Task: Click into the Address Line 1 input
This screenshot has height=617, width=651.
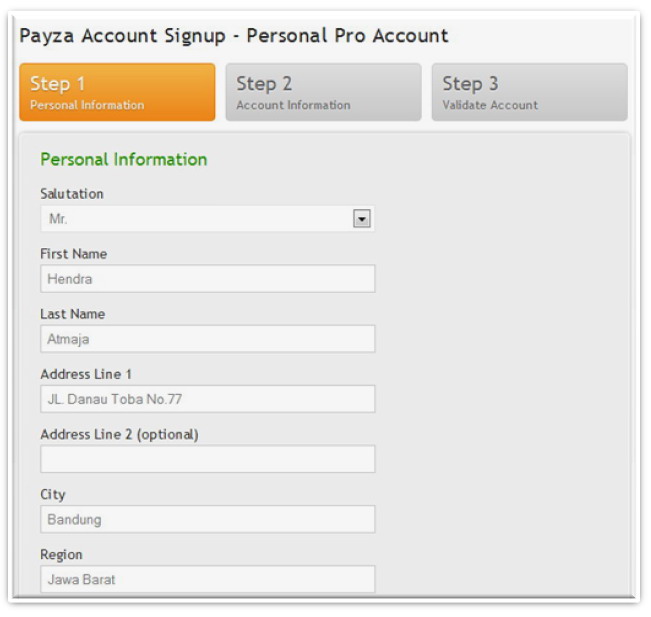Action: [207, 399]
